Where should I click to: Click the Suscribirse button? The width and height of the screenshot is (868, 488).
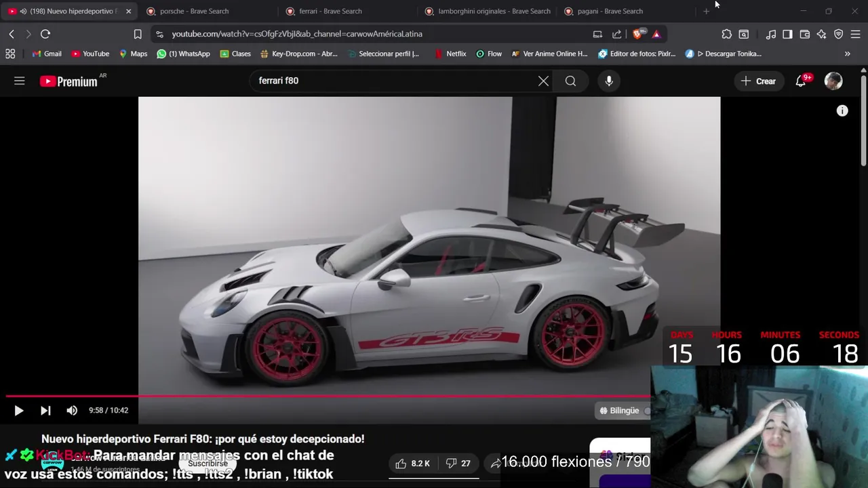(x=208, y=464)
